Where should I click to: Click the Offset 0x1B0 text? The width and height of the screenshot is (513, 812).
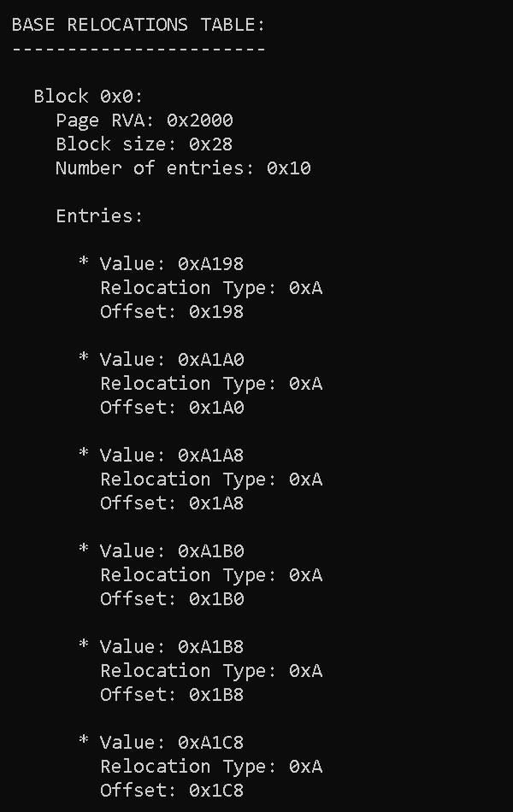tap(172, 599)
